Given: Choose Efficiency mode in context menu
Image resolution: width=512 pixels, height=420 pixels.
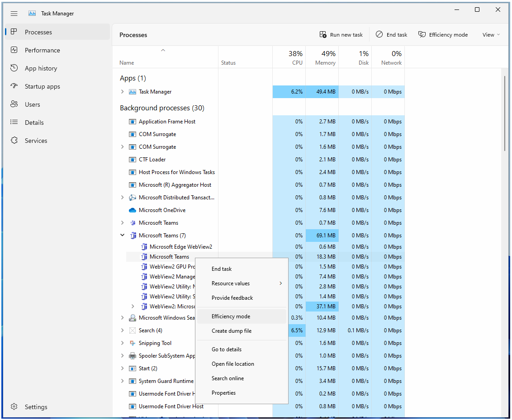Looking at the screenshot, I should 242,316.
